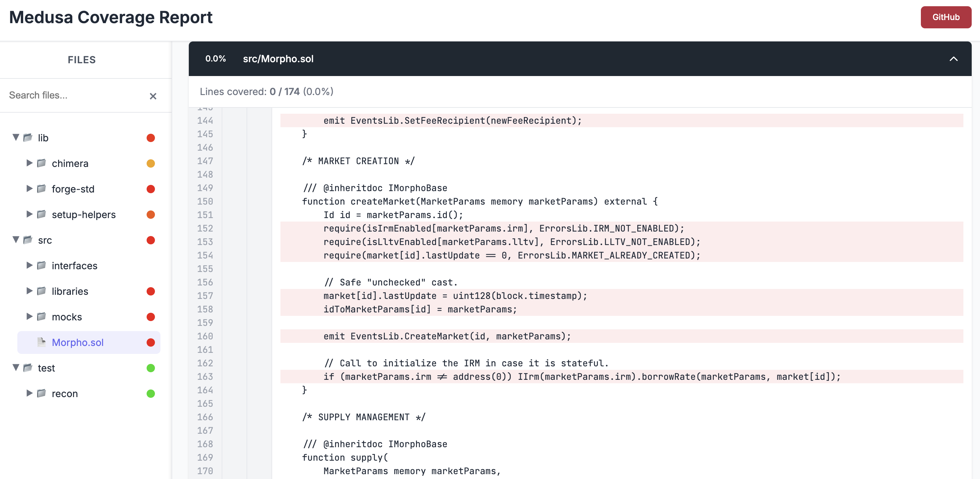Open the GitHub link button
Viewport: 980px width, 479px height.
pos(946,17)
